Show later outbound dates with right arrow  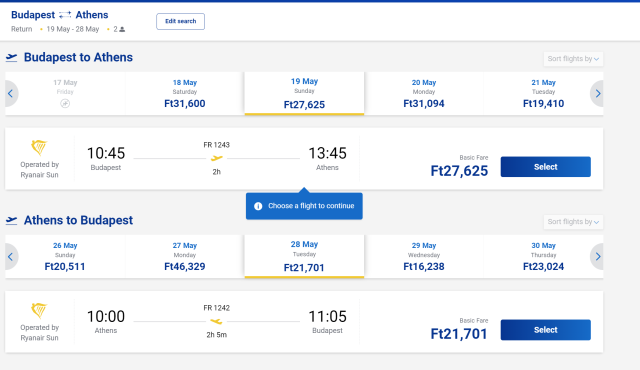pyautogui.click(x=597, y=93)
